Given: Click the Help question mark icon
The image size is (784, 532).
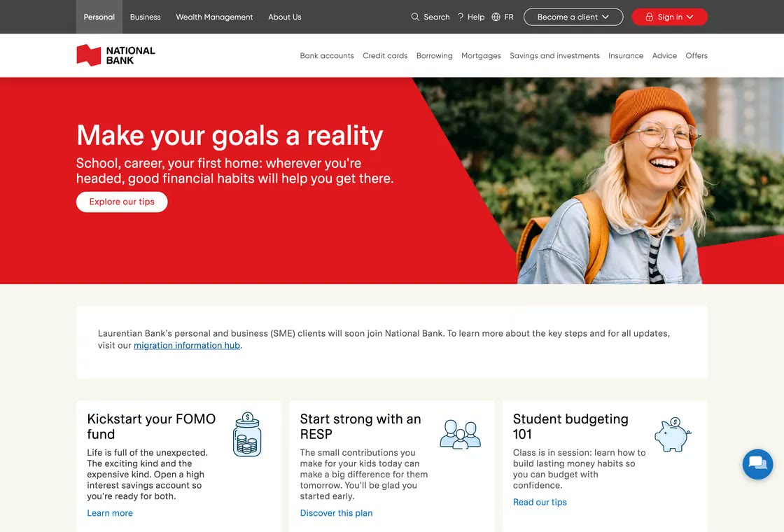Looking at the screenshot, I should coord(461,17).
